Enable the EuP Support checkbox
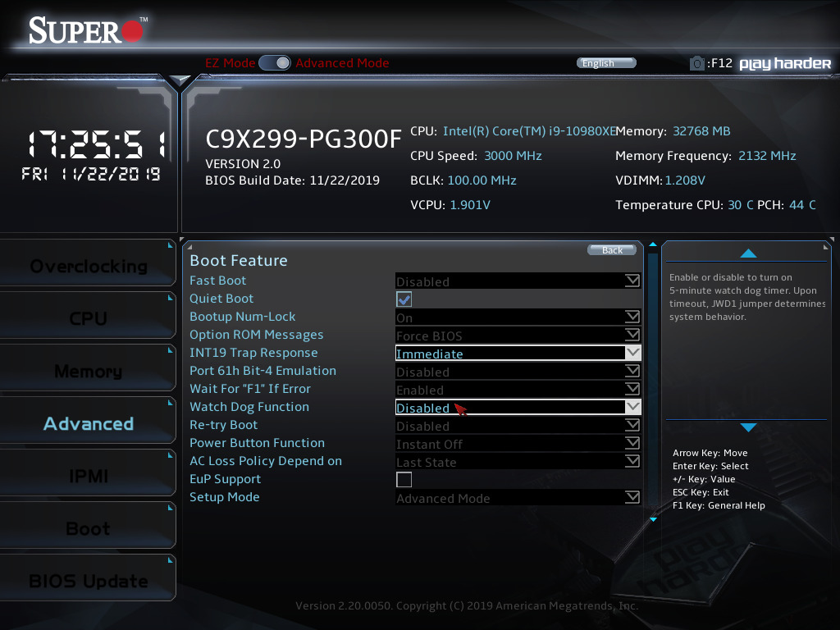The image size is (840, 630). coord(404,479)
